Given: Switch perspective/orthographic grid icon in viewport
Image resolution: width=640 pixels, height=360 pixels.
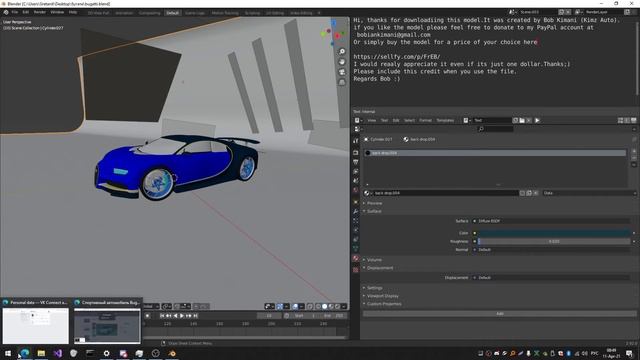Looking at the screenshot, I should (342, 82).
